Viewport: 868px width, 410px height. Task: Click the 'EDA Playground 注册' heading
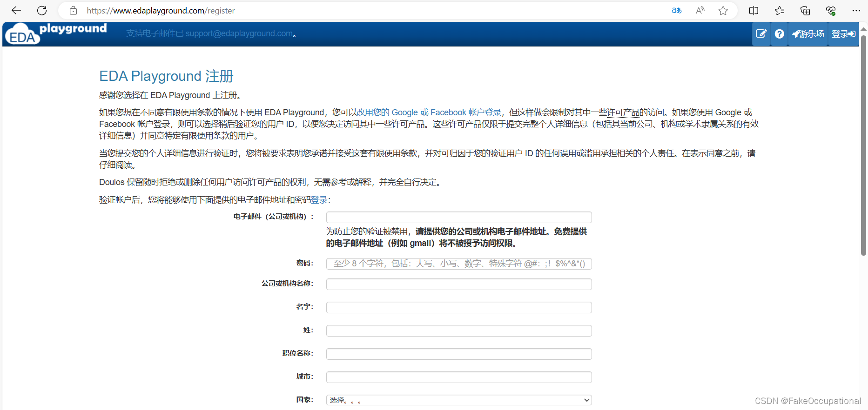pyautogui.click(x=166, y=76)
